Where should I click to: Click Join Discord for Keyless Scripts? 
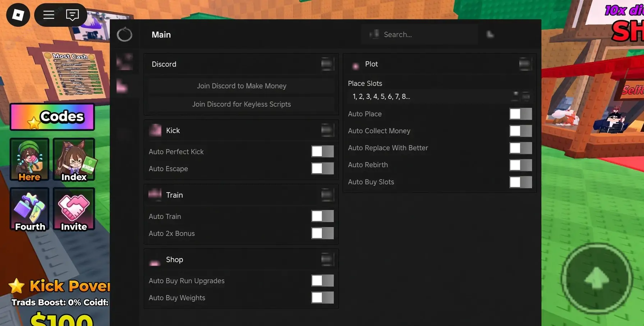click(241, 104)
